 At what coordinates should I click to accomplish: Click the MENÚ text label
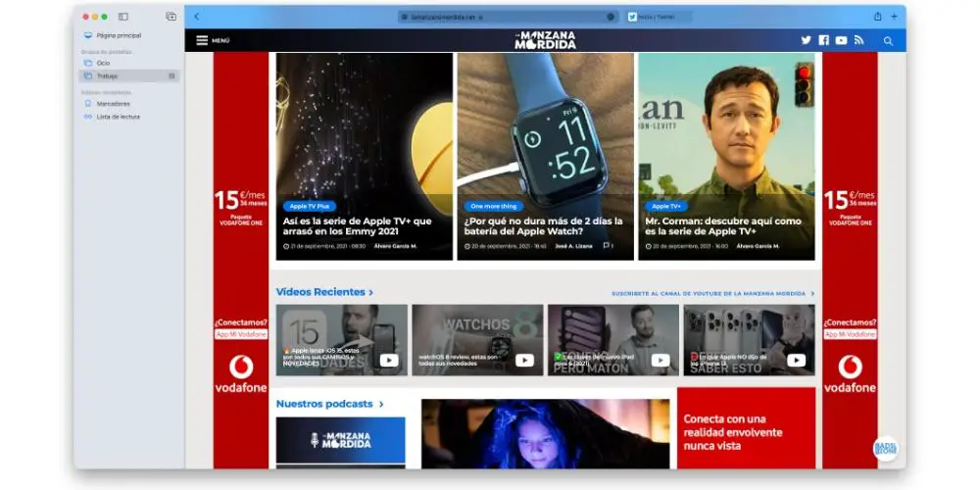coord(220,40)
